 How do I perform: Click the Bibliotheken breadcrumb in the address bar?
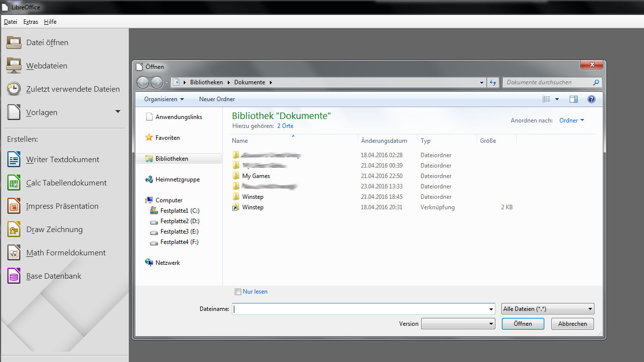point(206,82)
